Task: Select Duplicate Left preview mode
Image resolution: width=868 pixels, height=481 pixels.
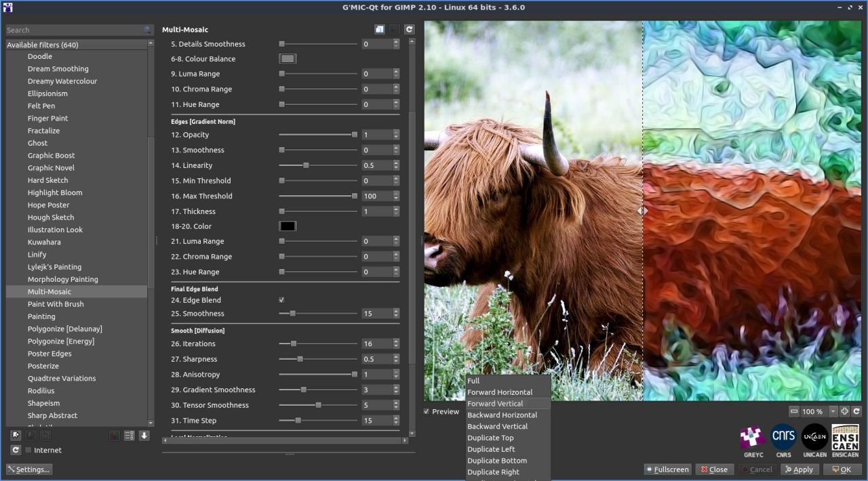Action: [508, 449]
